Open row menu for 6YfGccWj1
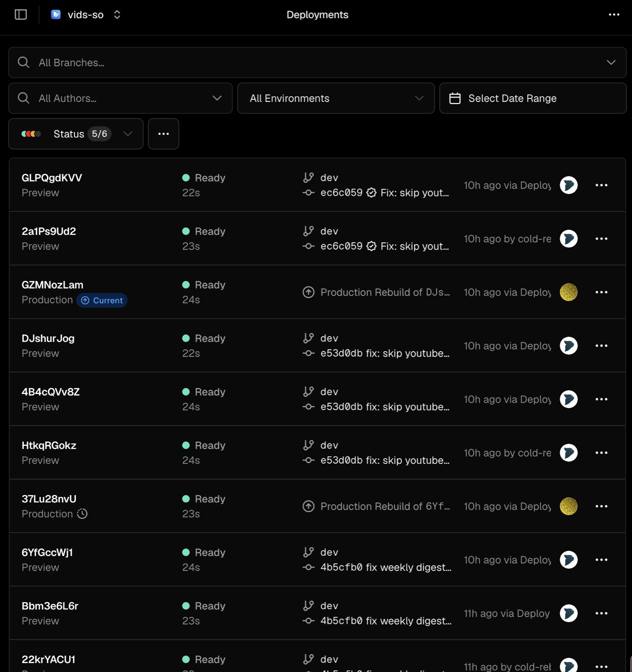This screenshot has height=672, width=632. point(601,560)
